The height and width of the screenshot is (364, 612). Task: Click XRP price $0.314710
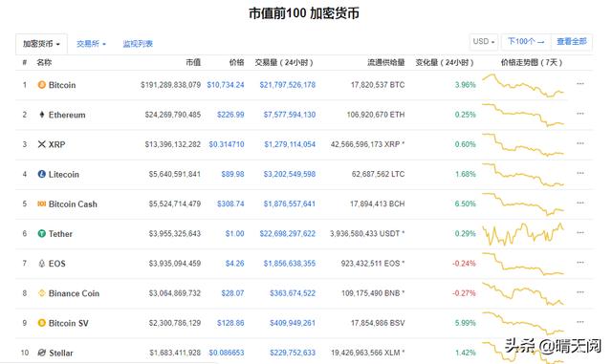(227, 144)
